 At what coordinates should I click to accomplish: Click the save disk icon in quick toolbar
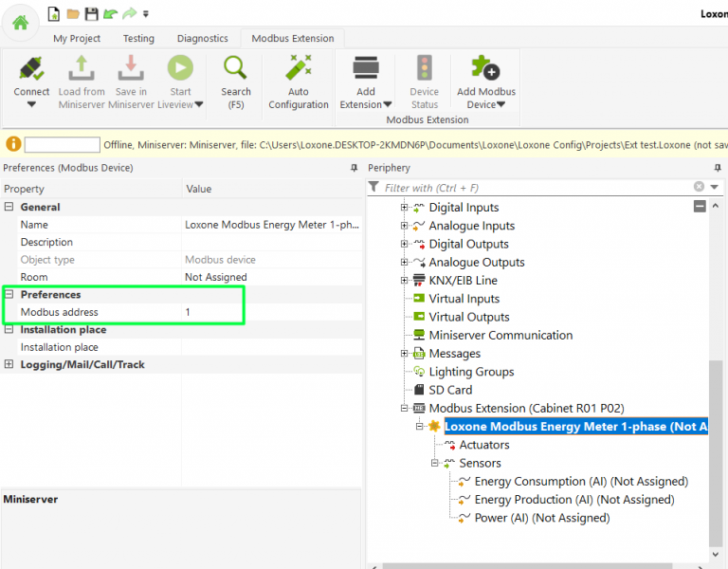(91, 14)
